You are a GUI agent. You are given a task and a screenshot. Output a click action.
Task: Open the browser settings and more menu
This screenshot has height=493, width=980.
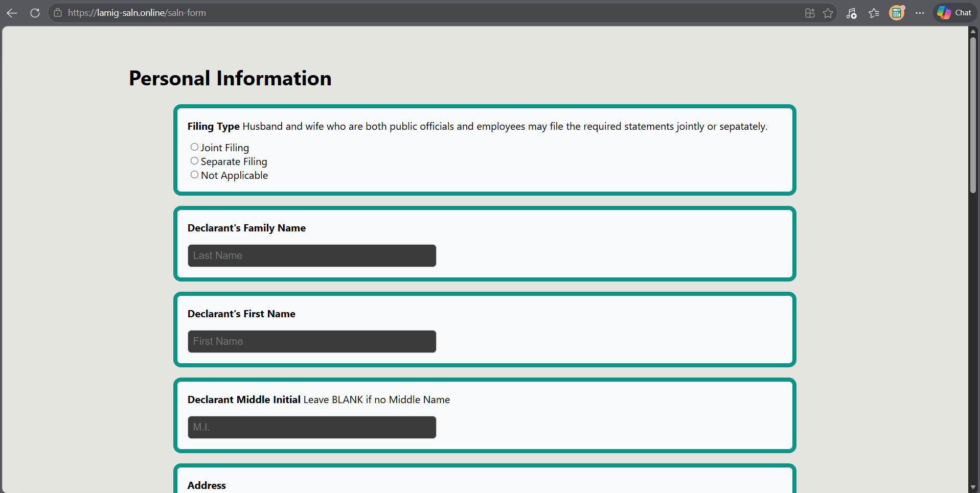tap(920, 13)
